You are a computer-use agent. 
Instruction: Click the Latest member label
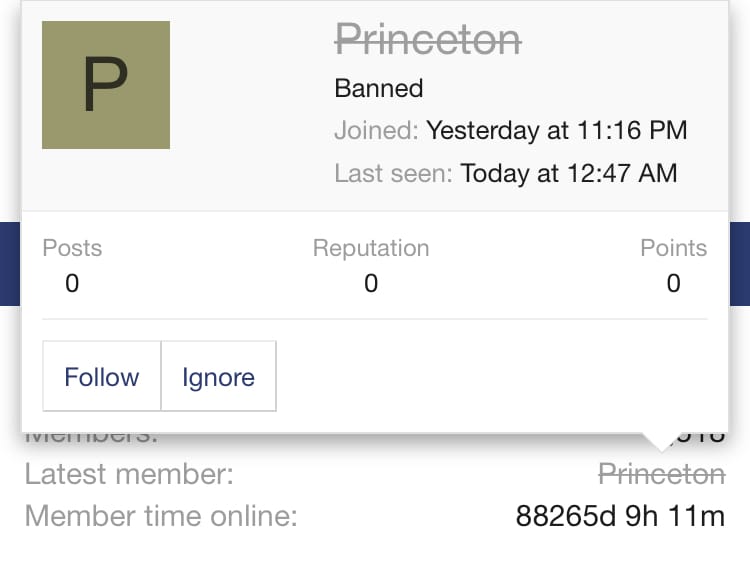click(129, 474)
